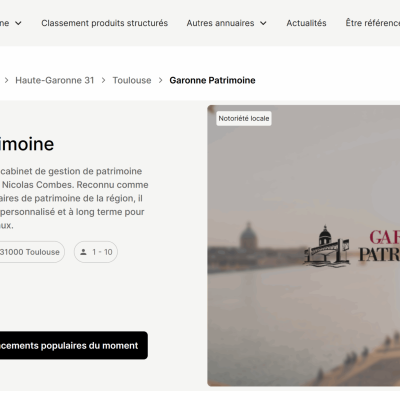This screenshot has width=400, height=400.
Task: Expand the Autres annuaires dropdown
Action: pos(227,23)
